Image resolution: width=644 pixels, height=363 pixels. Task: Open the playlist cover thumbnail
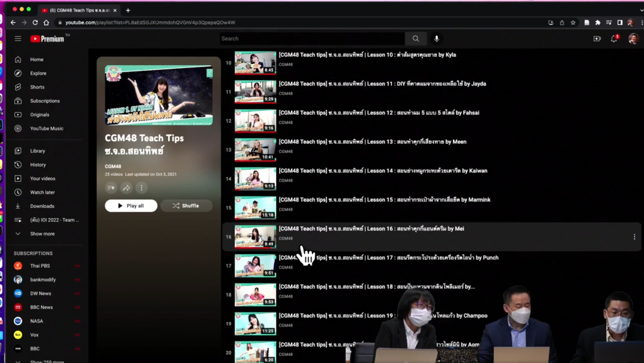[159, 95]
